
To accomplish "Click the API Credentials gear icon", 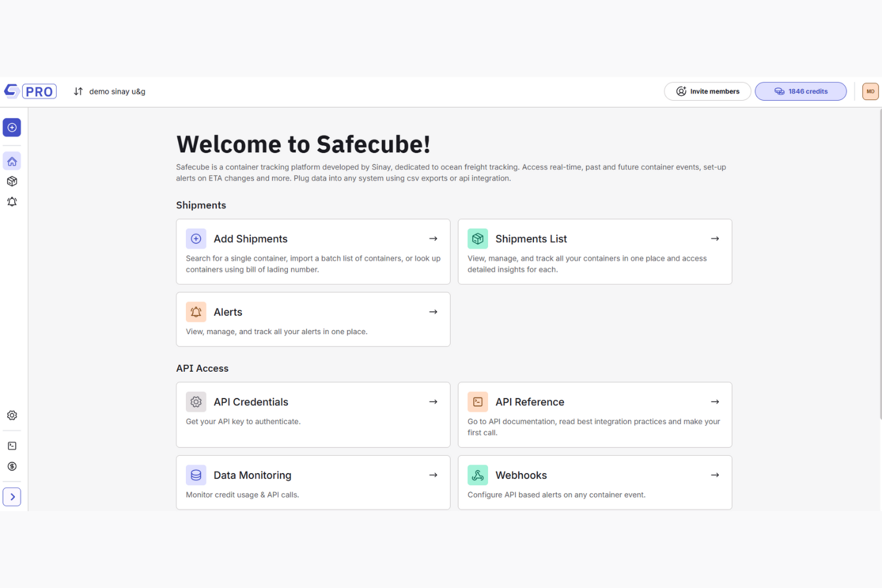I will 196,402.
